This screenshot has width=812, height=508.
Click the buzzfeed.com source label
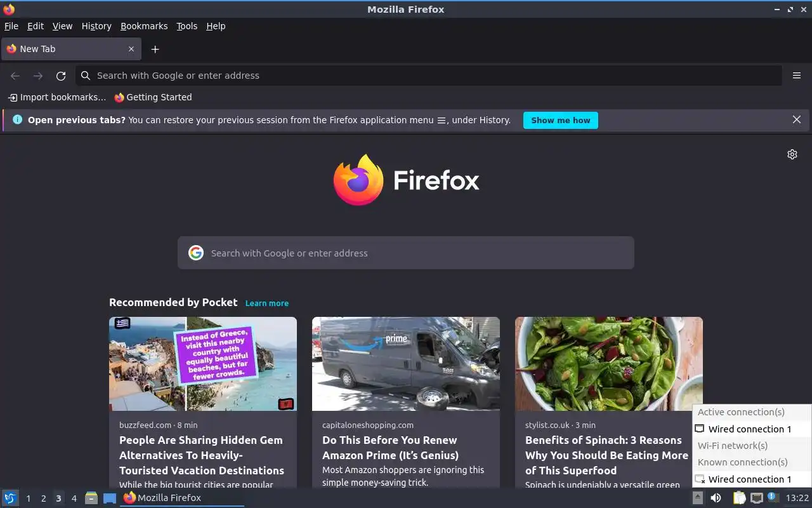(x=145, y=425)
